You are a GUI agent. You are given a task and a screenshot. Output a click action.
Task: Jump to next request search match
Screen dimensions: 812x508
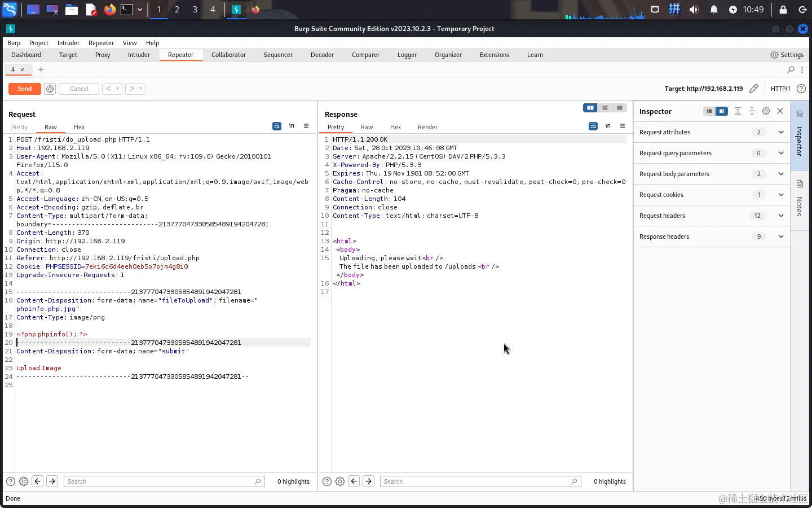(x=52, y=481)
